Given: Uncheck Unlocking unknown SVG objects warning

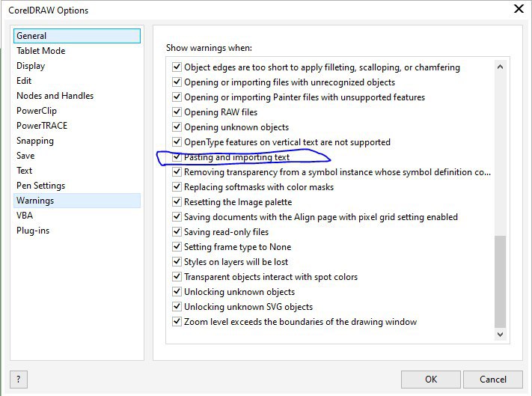Looking at the screenshot, I should click(177, 306).
